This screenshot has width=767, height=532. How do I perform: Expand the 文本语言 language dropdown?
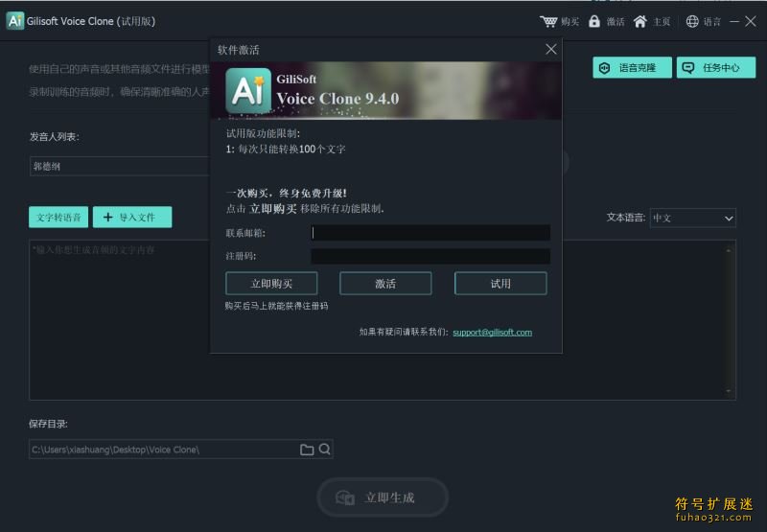point(692,219)
